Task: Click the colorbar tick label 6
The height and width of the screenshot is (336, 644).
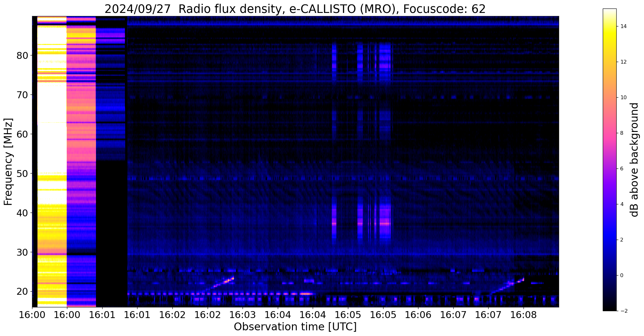Action: [x=621, y=169]
